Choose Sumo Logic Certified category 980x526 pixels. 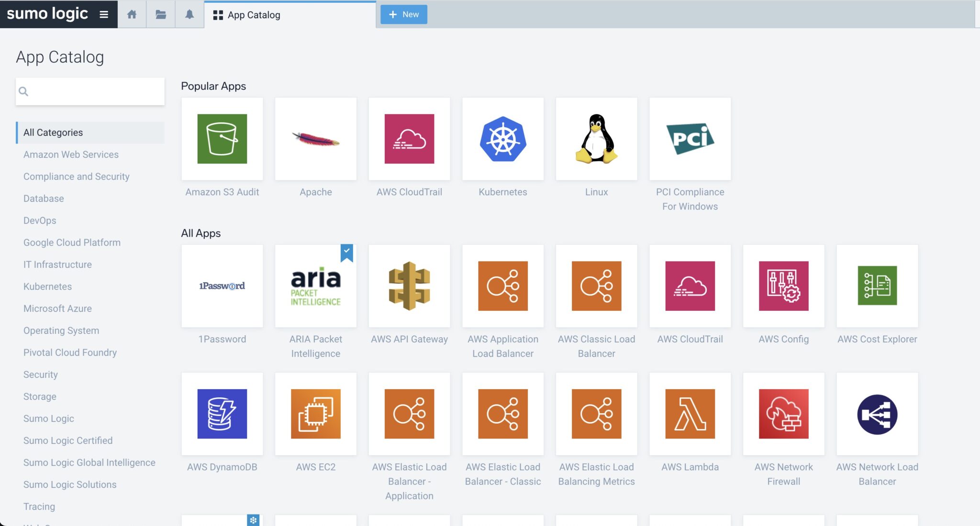pos(68,440)
